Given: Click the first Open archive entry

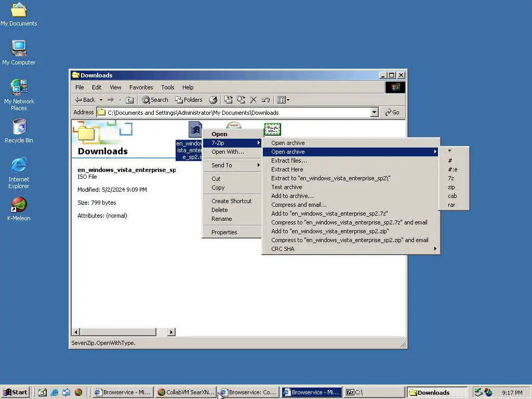Looking at the screenshot, I should [351, 143].
